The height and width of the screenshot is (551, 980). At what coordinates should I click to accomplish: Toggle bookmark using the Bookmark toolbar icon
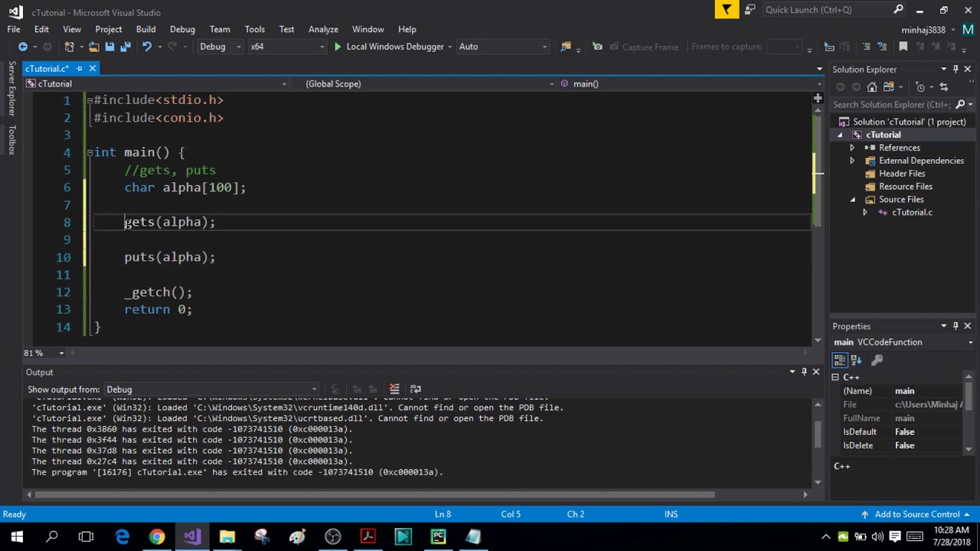click(903, 47)
